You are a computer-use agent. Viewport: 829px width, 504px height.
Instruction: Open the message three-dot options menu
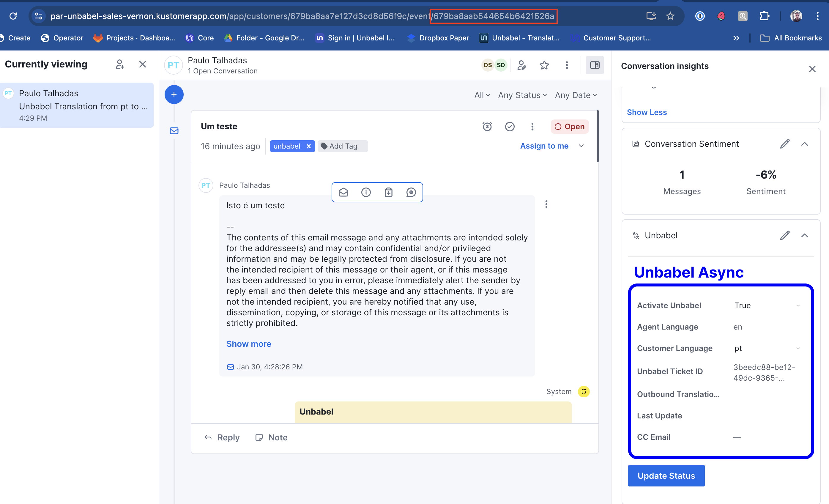[x=546, y=204]
